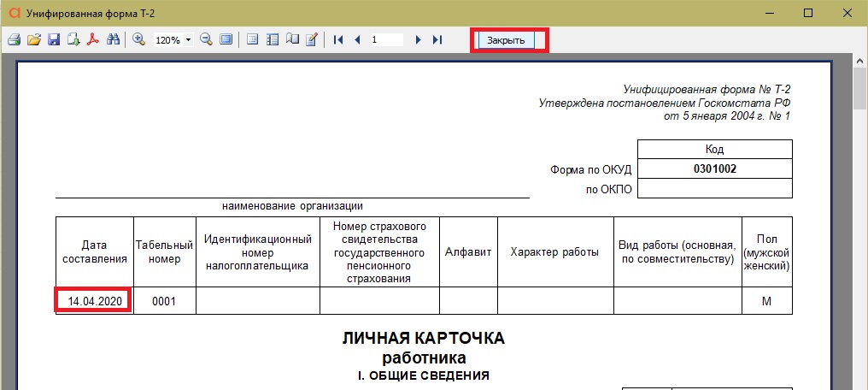The image size is (868, 390).
Task: Click the Унифицированная форма № Т-2 line
Action: click(708, 90)
